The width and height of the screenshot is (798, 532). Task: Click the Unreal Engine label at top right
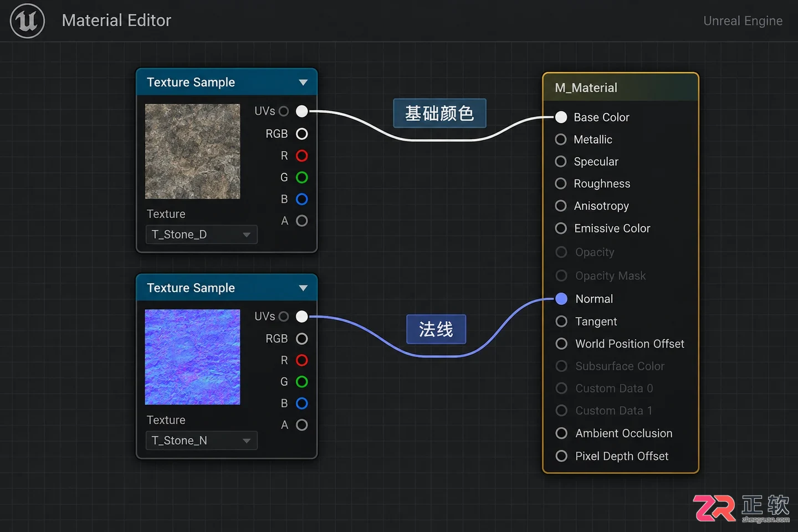click(743, 21)
